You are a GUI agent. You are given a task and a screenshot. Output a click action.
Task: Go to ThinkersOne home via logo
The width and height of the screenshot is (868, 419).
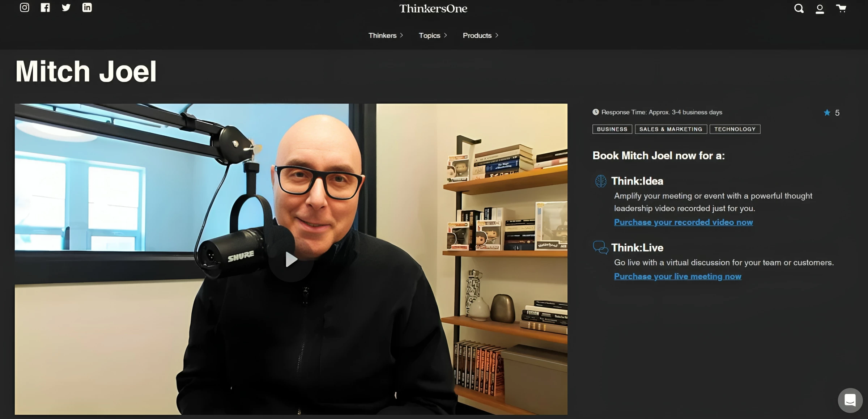pyautogui.click(x=433, y=9)
